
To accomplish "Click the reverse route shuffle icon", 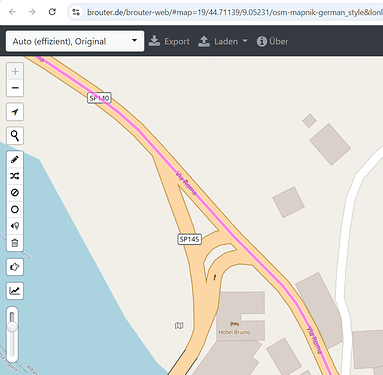I will (15, 176).
